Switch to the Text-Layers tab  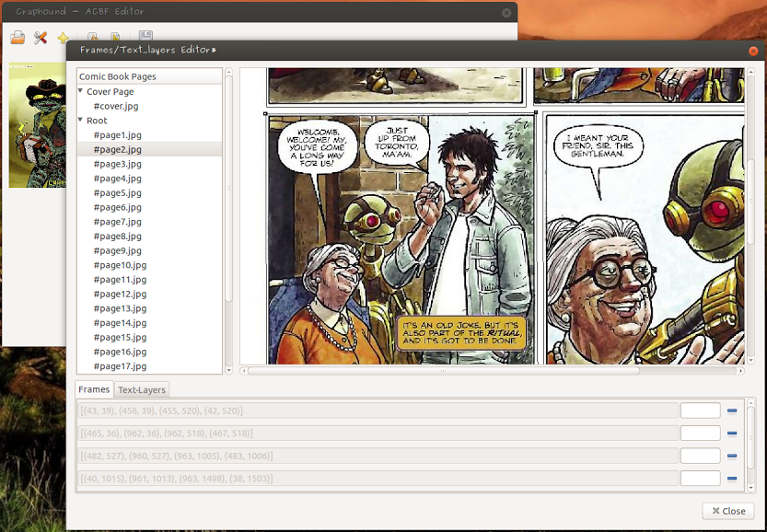142,389
